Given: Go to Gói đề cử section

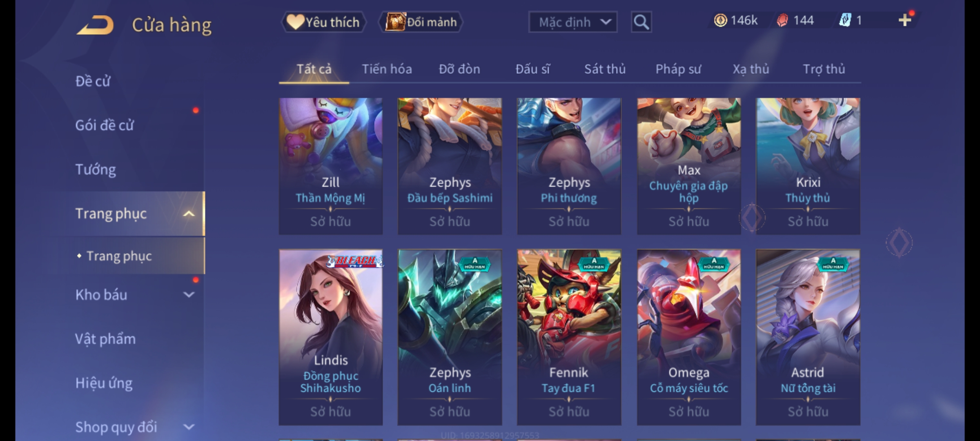Looking at the screenshot, I should click(x=105, y=125).
